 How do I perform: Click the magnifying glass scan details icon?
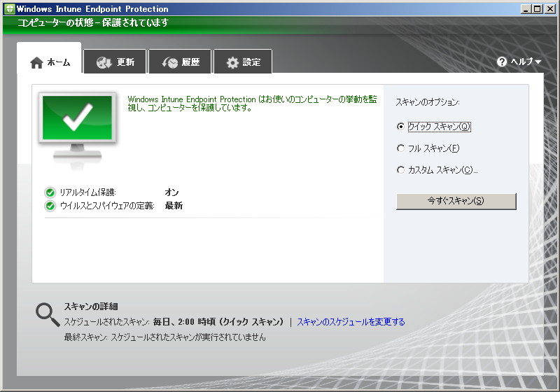tap(48, 316)
